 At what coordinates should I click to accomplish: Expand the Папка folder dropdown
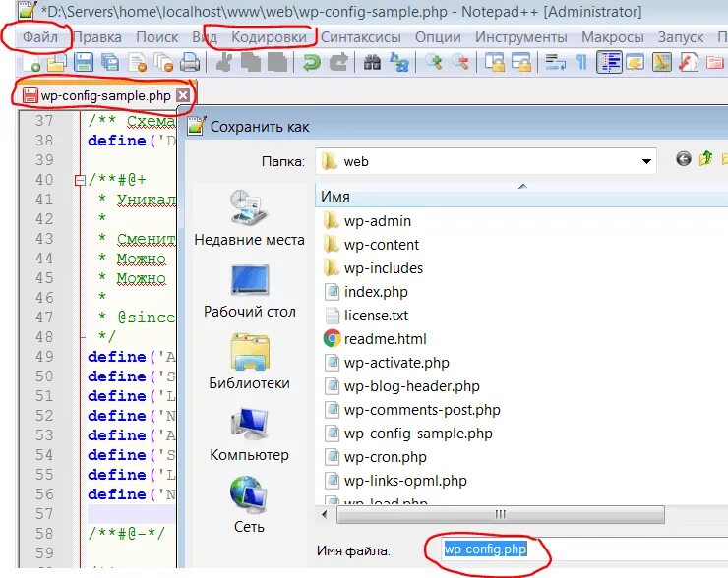[x=645, y=161]
